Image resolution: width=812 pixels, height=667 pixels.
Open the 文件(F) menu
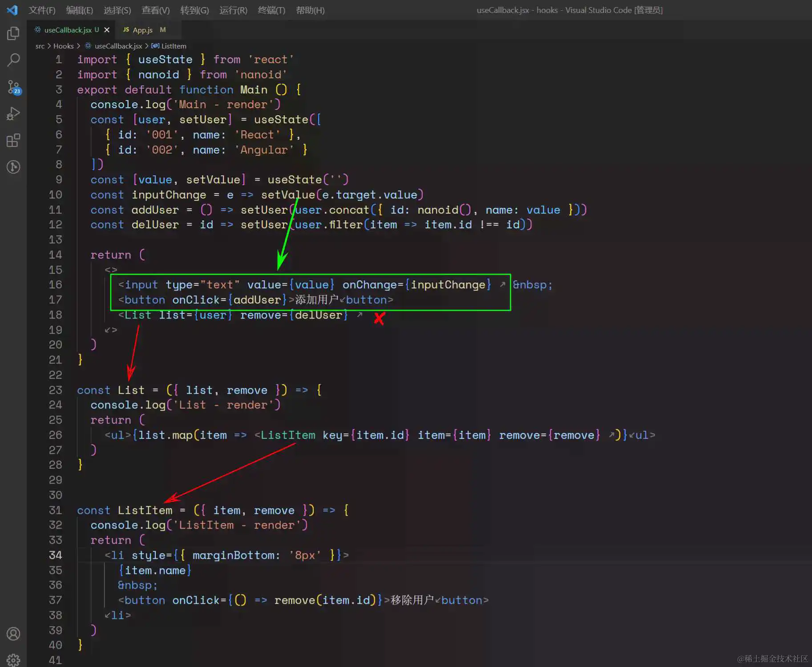(x=42, y=10)
